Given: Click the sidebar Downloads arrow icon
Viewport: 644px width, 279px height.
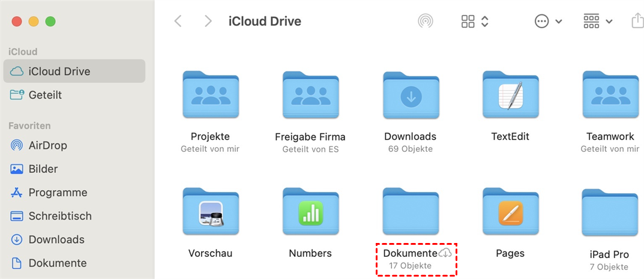Looking at the screenshot, I should click(x=17, y=239).
